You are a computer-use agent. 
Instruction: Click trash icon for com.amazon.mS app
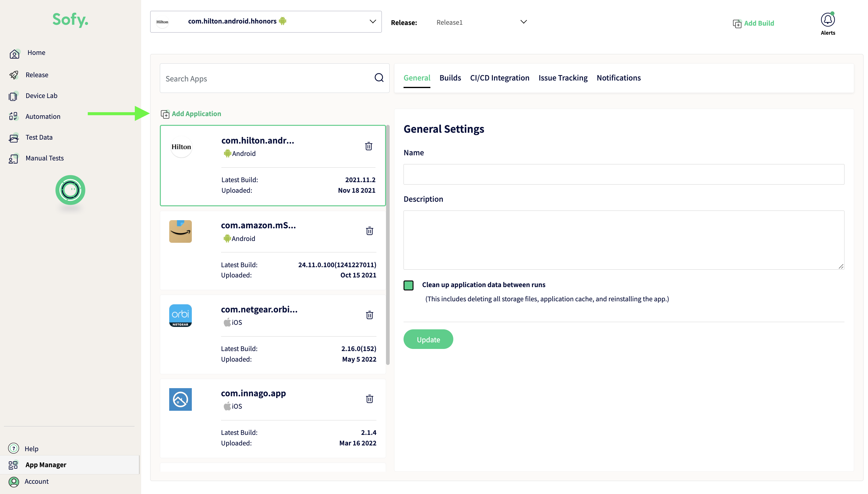pyautogui.click(x=369, y=231)
